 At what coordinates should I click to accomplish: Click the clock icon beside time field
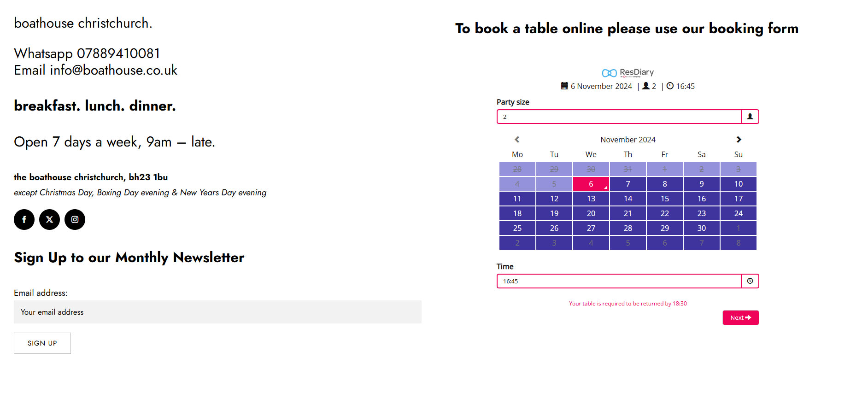pyautogui.click(x=750, y=281)
